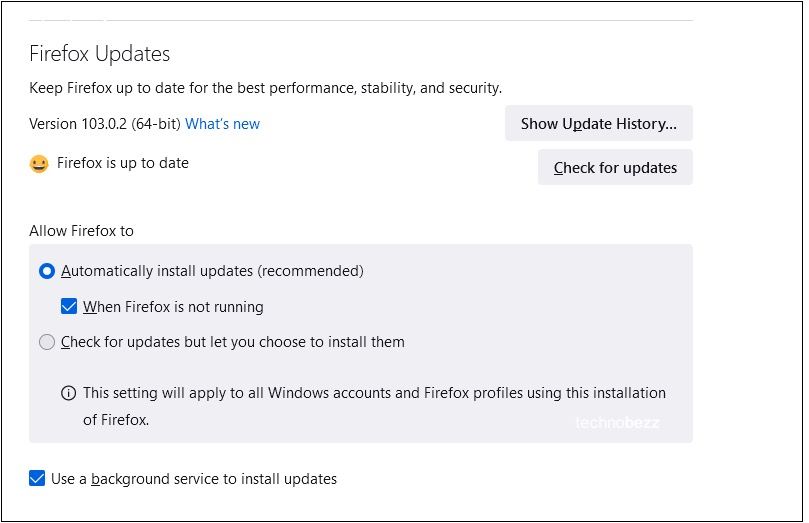Click the info circle icon beside the setting notice
Screen dimensions: 809x523
coord(69,394)
